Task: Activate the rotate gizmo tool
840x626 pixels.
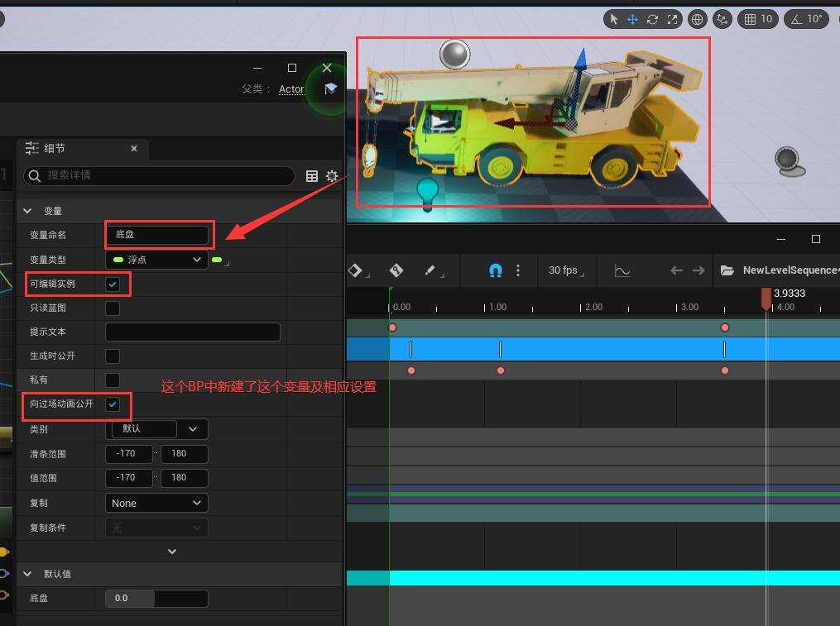Action: pos(652,19)
